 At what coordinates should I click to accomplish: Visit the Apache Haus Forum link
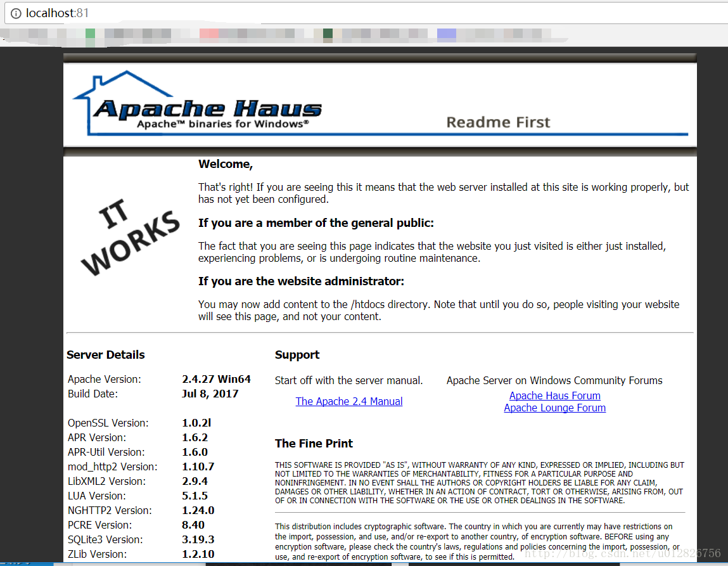(555, 396)
